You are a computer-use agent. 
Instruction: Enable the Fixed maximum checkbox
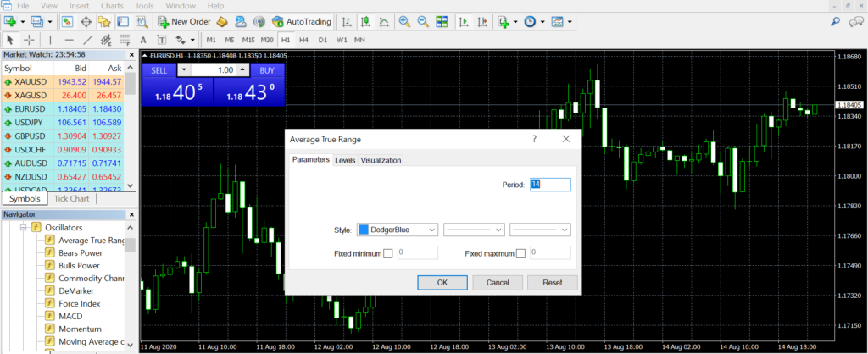tap(521, 252)
